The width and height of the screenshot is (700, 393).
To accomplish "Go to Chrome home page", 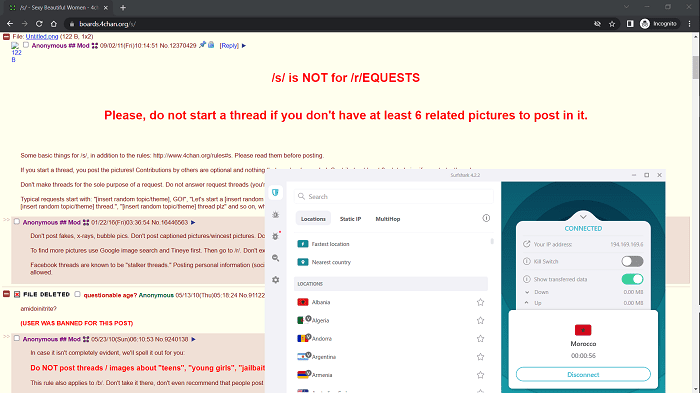I will tap(54, 24).
